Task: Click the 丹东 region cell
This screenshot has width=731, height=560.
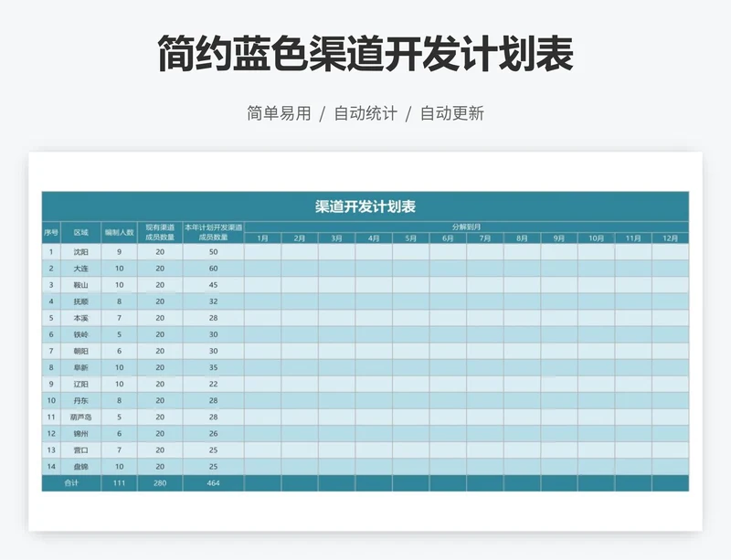Action: pyautogui.click(x=80, y=400)
